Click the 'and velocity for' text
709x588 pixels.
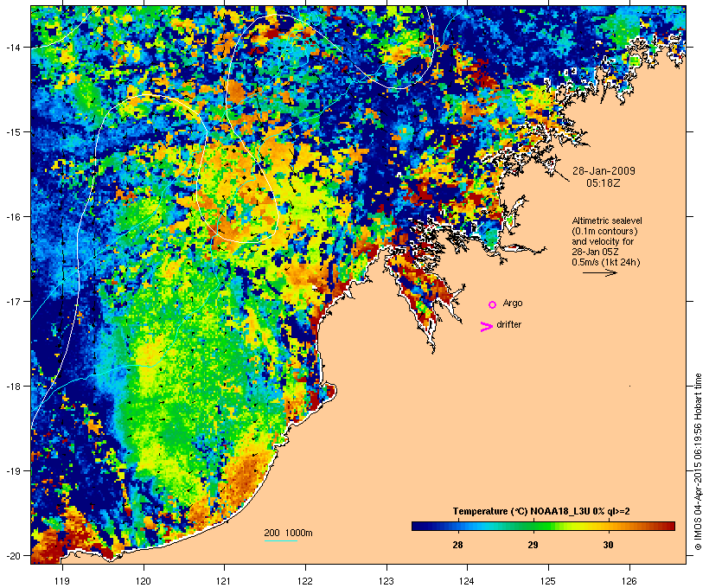pos(603,241)
